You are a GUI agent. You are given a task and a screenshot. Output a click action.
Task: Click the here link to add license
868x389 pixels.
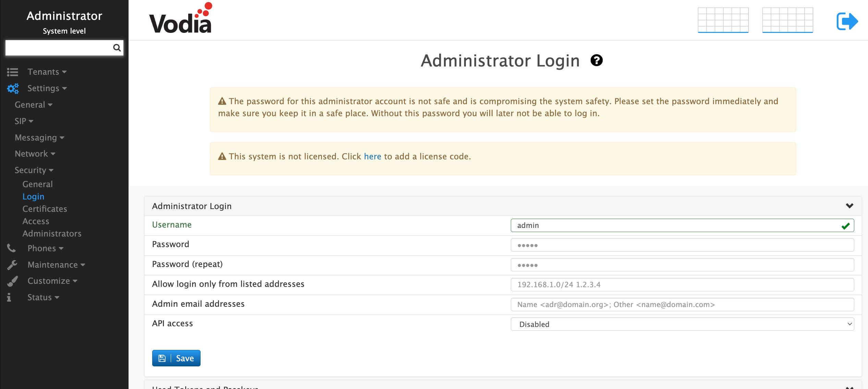pyautogui.click(x=372, y=156)
